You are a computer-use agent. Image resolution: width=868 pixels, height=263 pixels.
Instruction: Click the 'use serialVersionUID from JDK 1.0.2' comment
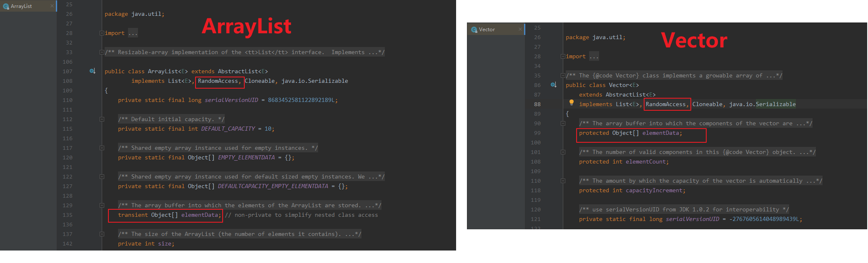tap(684, 209)
